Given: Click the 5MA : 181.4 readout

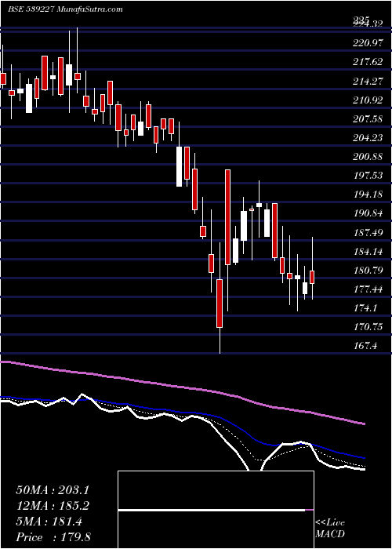Looking at the screenshot, I should (x=49, y=522).
